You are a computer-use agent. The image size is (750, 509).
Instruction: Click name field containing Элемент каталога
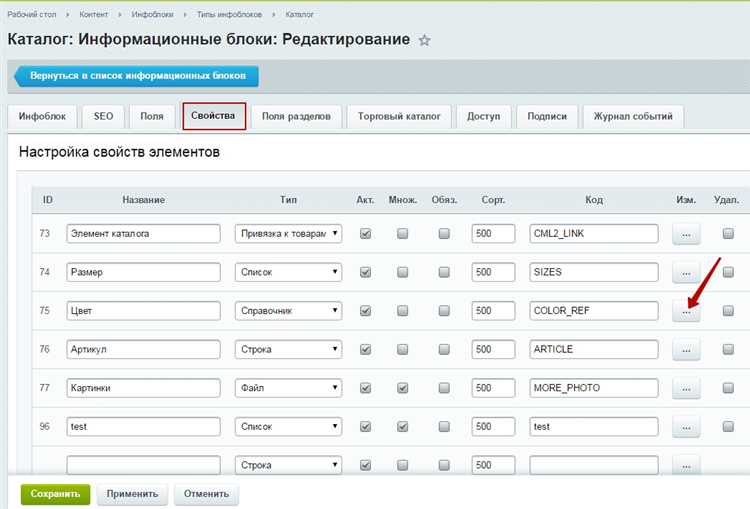[x=143, y=234]
